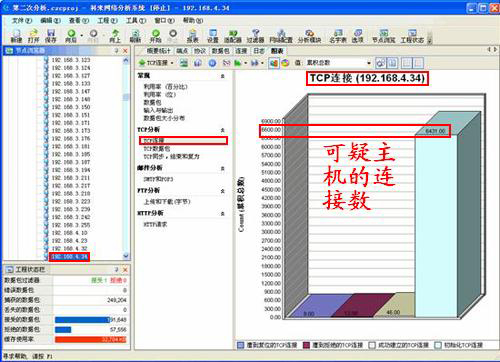Click the 开始 (Start capture) toolbar icon
Viewport: 500px width, 362px height.
(x=156, y=36)
